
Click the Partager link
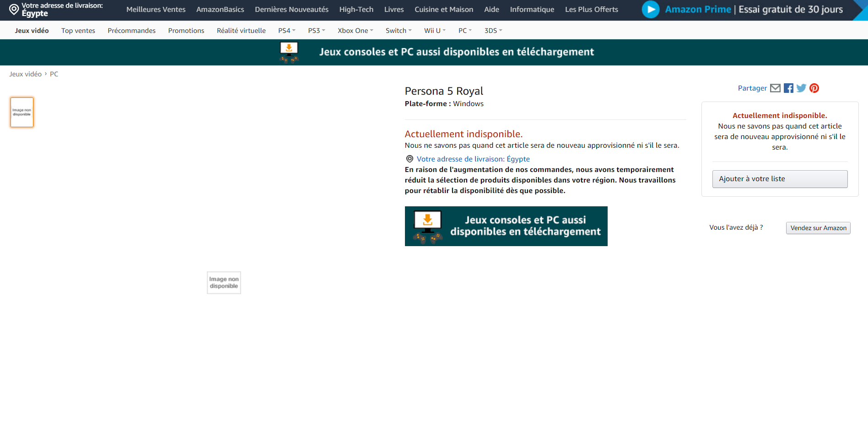click(752, 88)
